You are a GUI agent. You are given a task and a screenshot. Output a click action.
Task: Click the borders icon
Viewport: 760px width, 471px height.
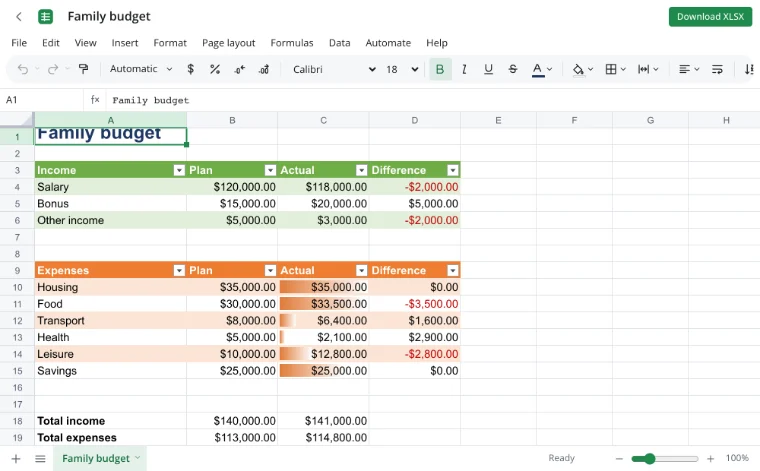(x=611, y=69)
